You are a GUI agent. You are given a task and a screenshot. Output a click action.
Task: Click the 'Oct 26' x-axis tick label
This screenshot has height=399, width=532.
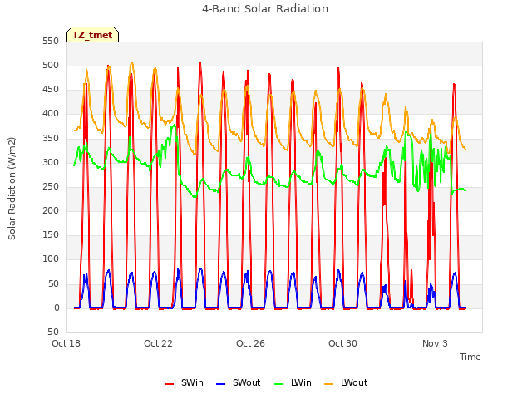tap(250, 343)
